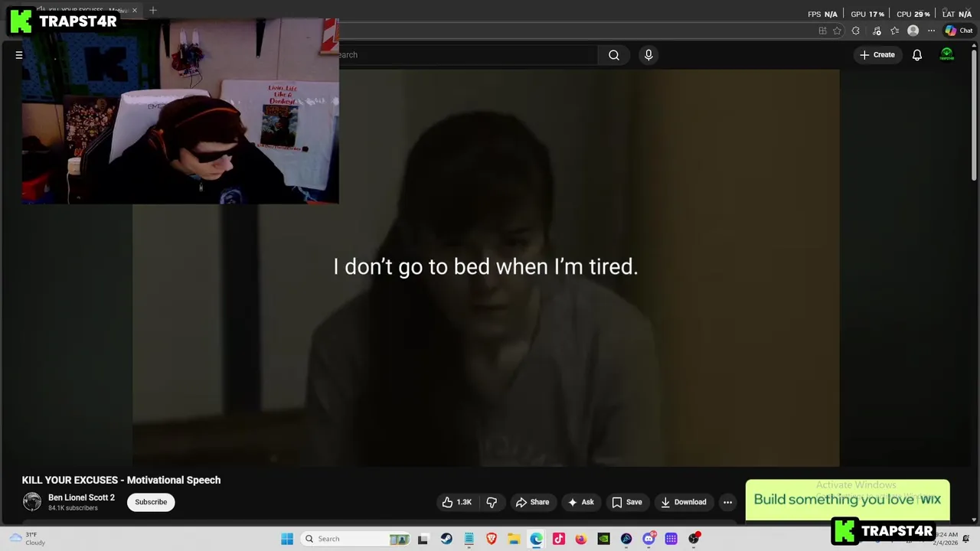This screenshot has height=551, width=980.
Task: Open YouTube notifications bell
Action: [x=916, y=55]
